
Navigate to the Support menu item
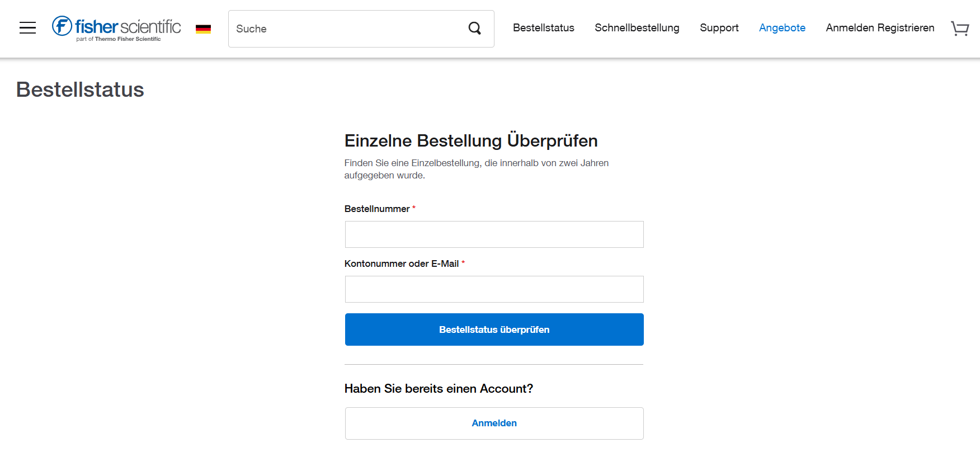[719, 27]
